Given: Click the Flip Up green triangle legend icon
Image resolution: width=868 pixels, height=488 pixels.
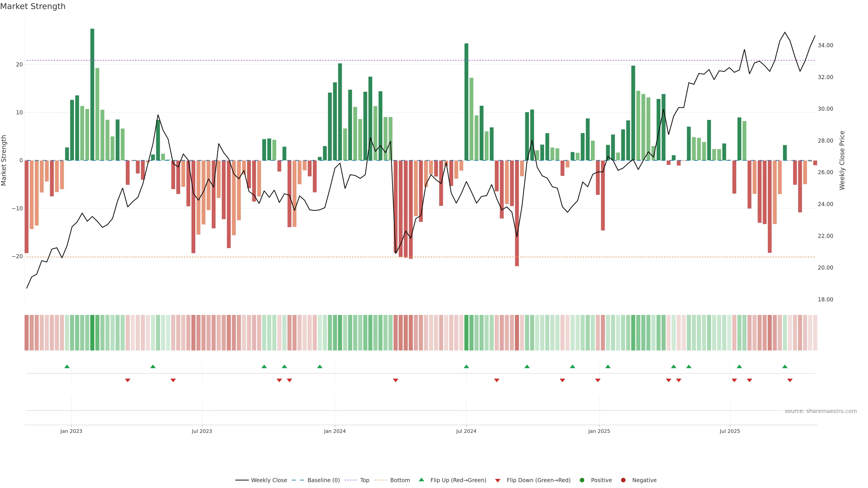Looking at the screenshot, I should (421, 480).
